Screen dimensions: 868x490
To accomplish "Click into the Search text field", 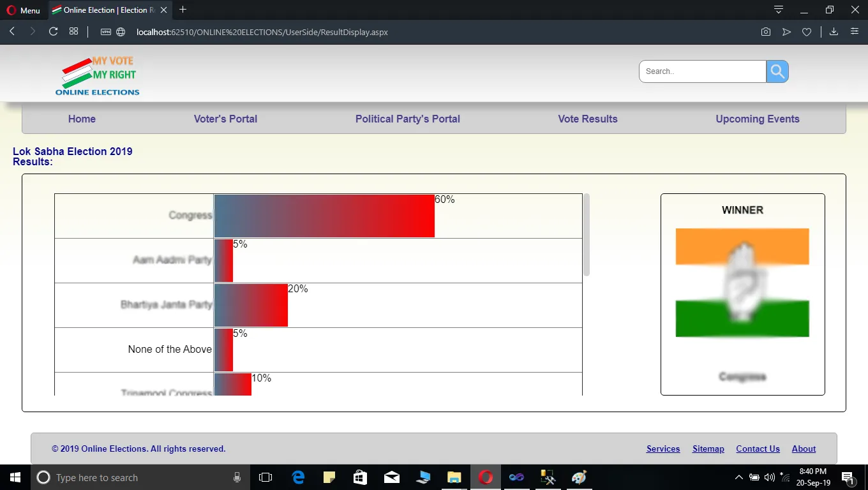I will 703,71.
